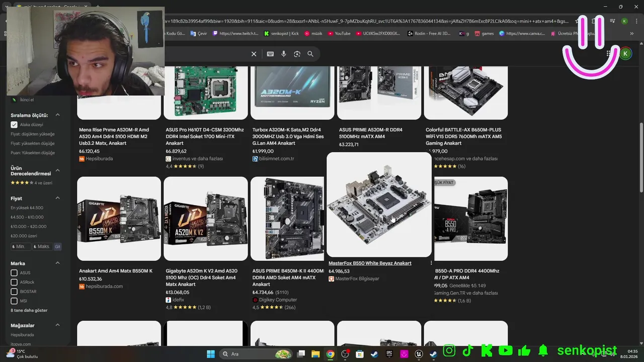
Task: Tick the ASRock brand checkbox
Action: 14,282
